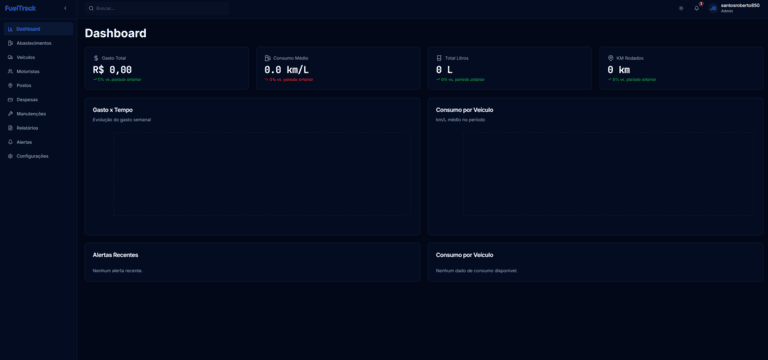Click the fuel pump icon beside Abastecimentos

tap(10, 43)
